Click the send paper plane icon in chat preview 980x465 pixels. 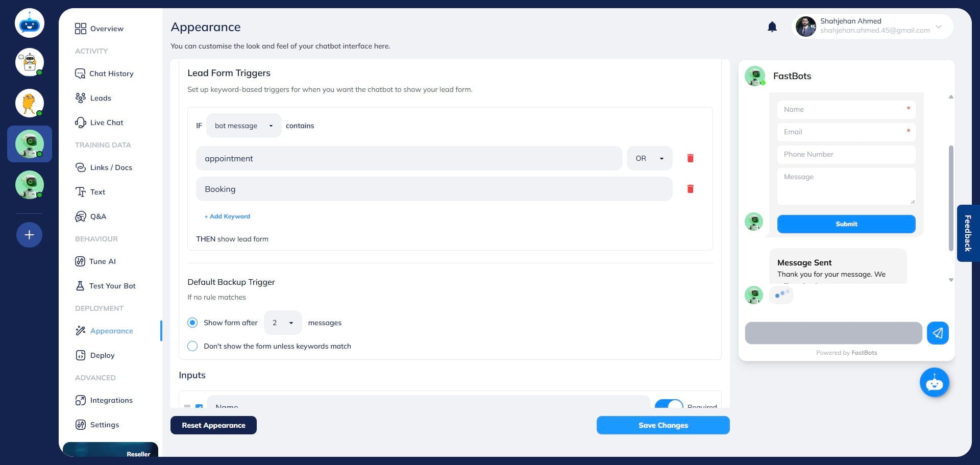938,333
